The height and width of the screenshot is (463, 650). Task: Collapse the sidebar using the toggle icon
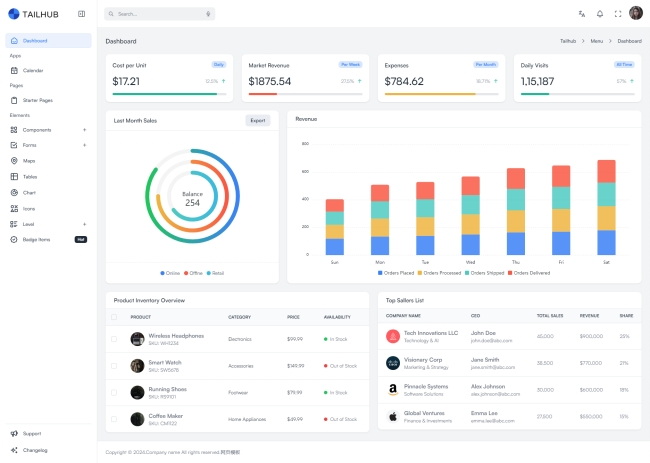coord(81,14)
